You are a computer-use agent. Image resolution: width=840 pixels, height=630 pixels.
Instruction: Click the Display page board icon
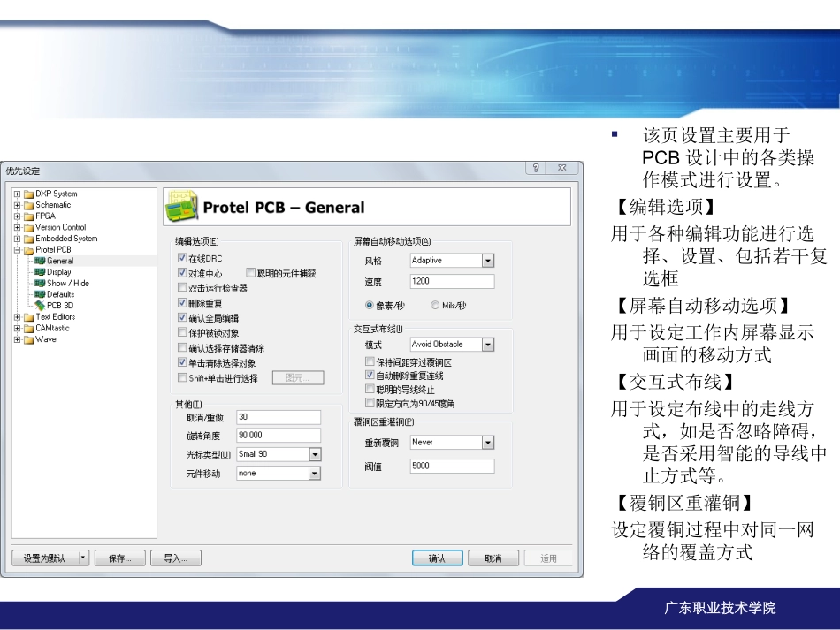[x=40, y=272]
